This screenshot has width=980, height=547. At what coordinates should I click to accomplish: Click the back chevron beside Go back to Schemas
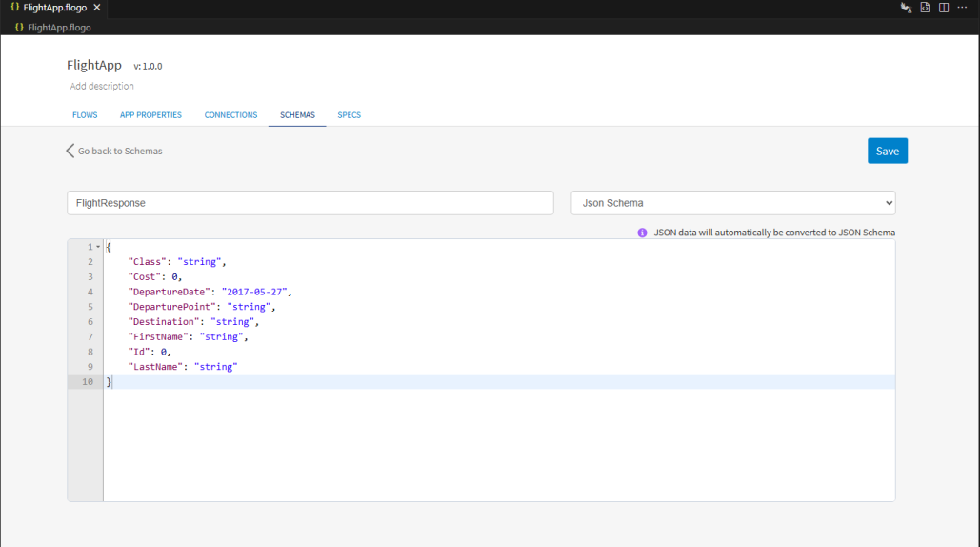(x=70, y=151)
